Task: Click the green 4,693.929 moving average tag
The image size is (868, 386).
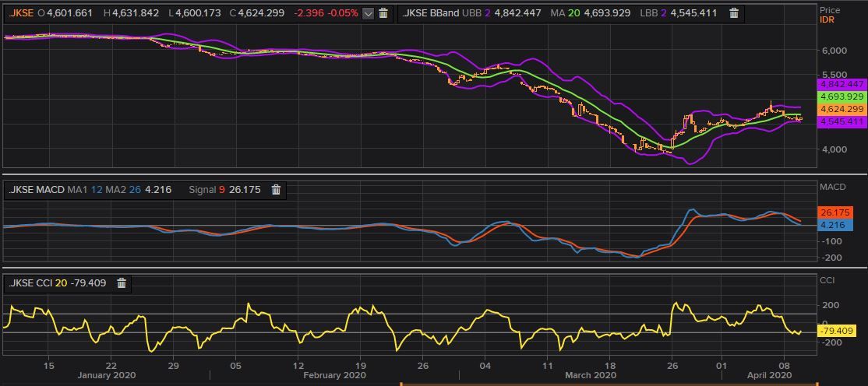Action: tap(842, 96)
